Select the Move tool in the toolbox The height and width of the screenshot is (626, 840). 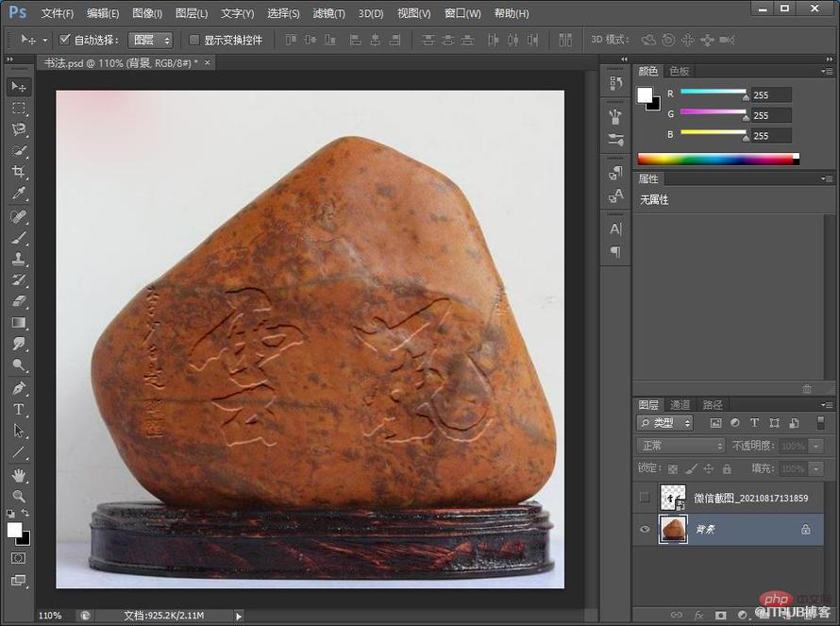[19, 86]
